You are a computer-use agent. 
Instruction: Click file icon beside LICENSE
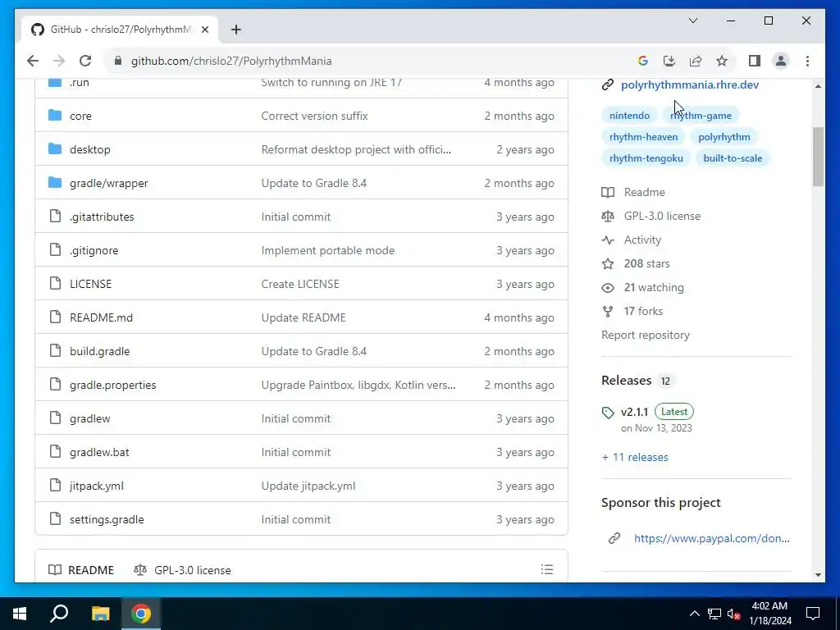tap(55, 283)
